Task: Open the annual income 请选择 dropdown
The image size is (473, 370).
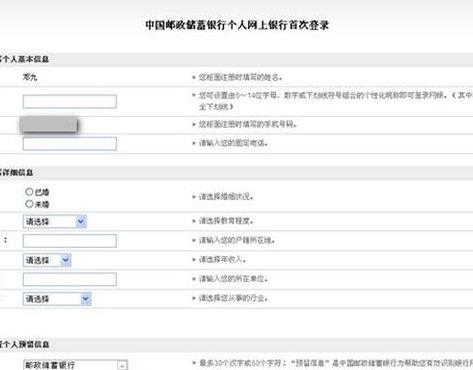Action: click(47, 260)
